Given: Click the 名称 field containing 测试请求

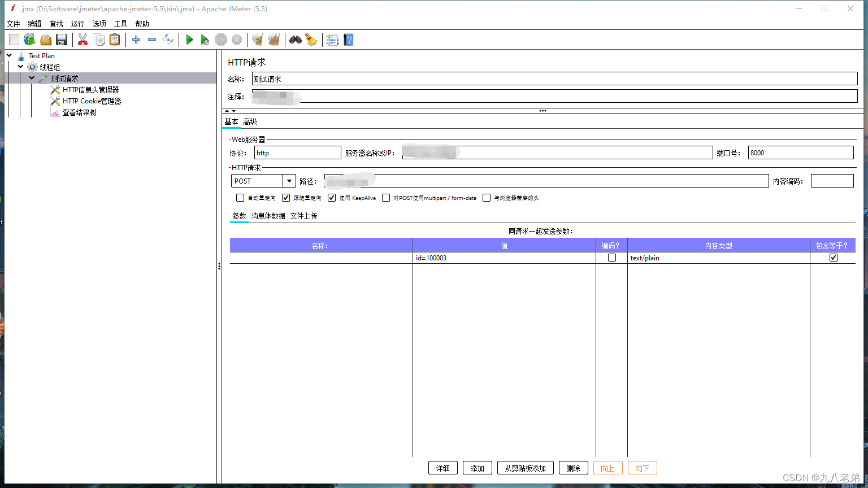Looking at the screenshot, I should point(554,79).
